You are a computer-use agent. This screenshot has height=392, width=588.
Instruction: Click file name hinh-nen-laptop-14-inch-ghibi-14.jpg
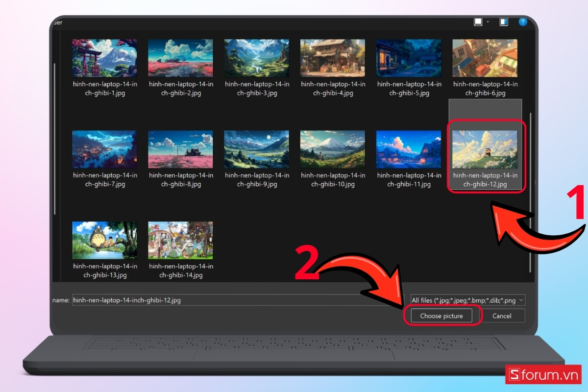point(181,271)
